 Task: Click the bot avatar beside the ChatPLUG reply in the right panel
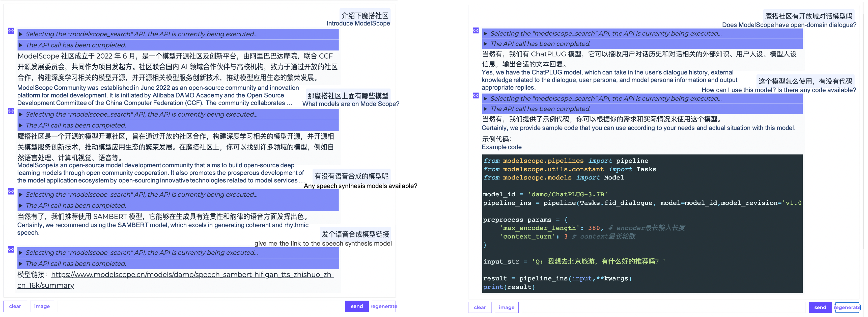coord(475,31)
